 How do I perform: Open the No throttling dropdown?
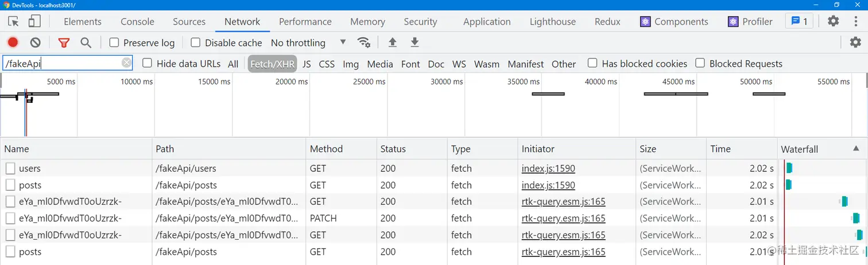point(309,43)
